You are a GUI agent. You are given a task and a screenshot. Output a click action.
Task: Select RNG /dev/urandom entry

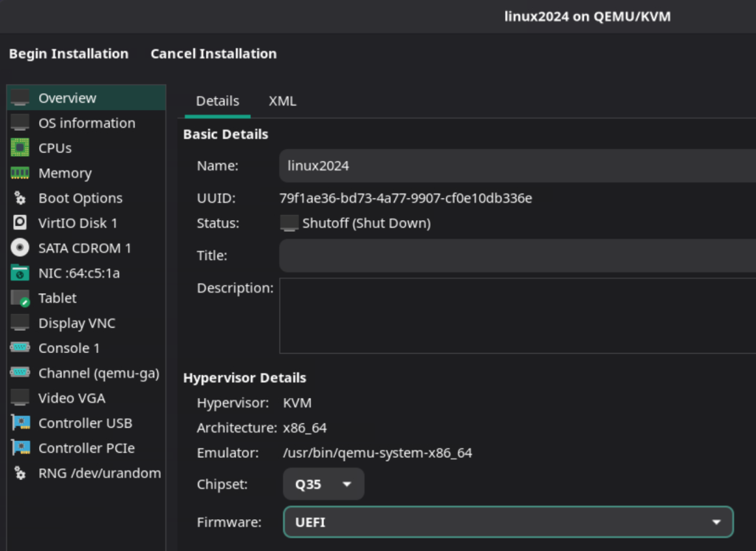point(87,473)
